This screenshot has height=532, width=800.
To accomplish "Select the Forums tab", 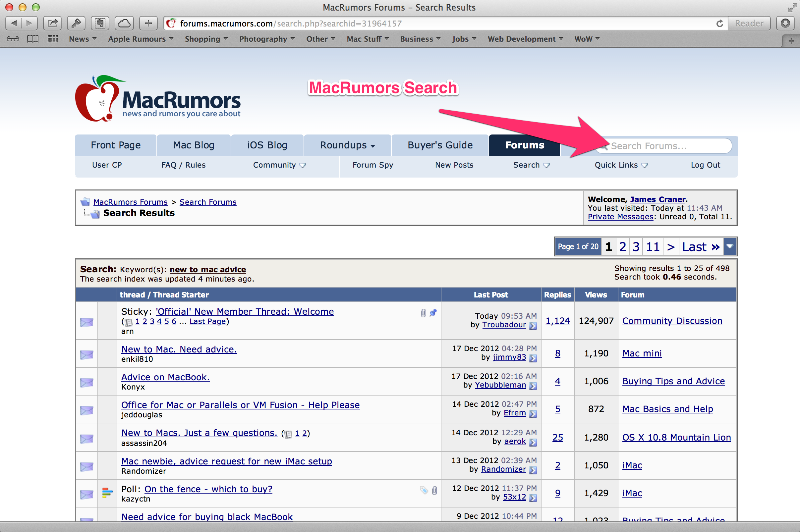I will pos(524,145).
